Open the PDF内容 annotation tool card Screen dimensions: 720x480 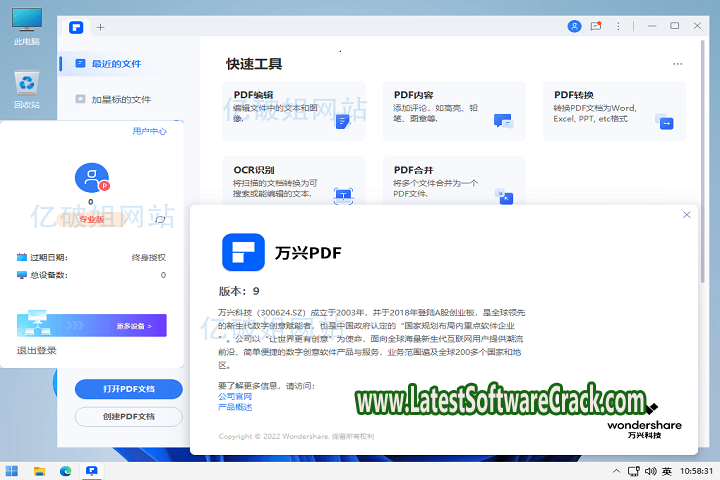point(453,111)
